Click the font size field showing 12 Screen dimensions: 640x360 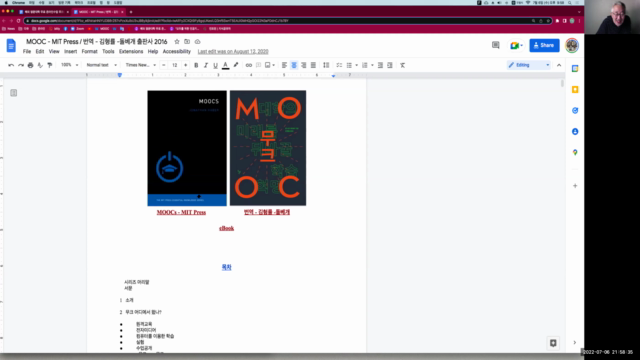(175, 65)
